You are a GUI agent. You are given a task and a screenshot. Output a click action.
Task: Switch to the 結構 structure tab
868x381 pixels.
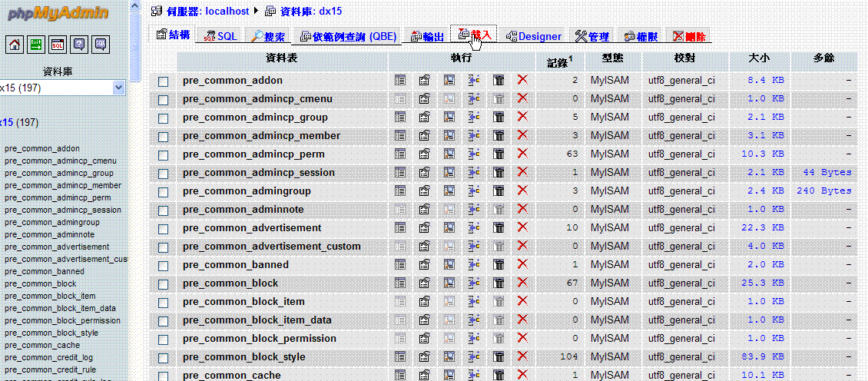point(173,35)
